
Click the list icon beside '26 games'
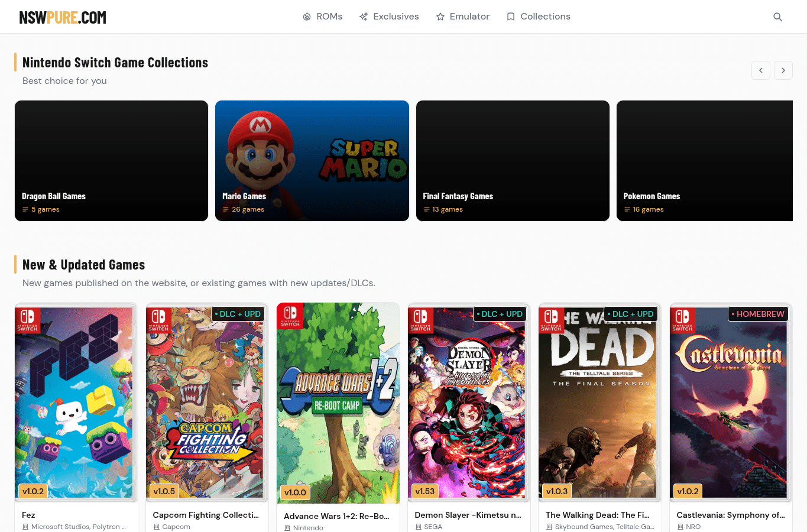[x=226, y=209]
